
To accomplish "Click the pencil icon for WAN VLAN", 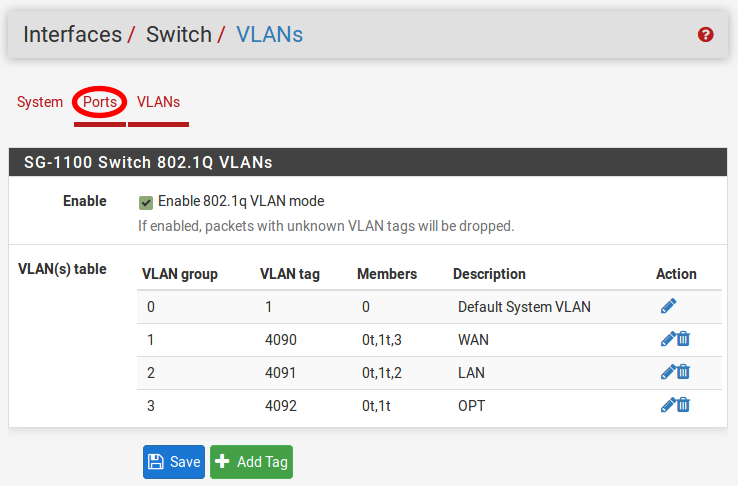I will 668,339.
